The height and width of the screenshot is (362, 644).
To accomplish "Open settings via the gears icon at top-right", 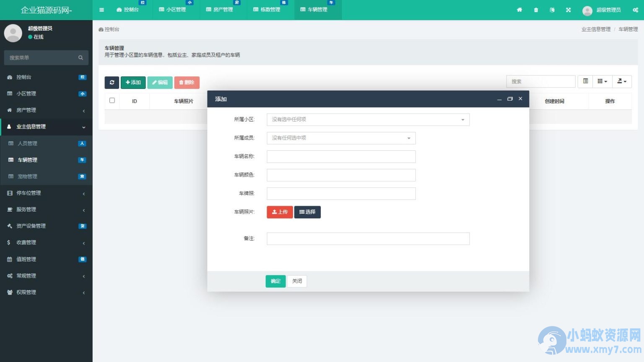I will (635, 10).
